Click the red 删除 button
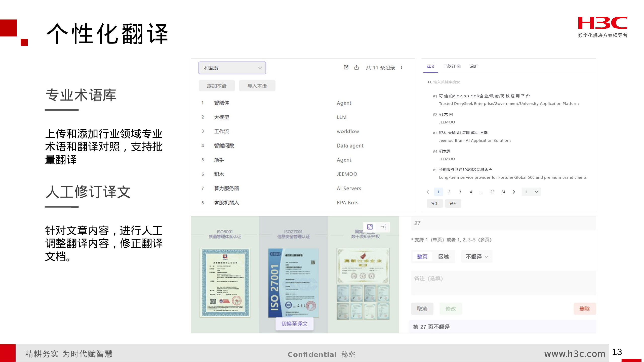 (x=584, y=309)
